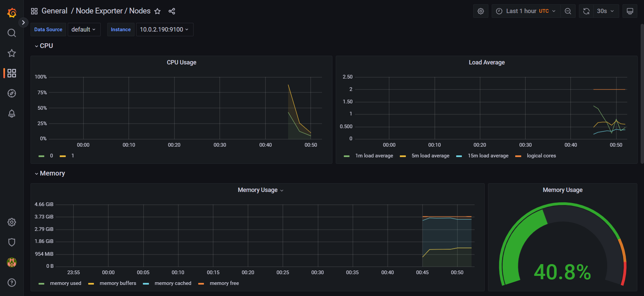644x296 pixels.
Task: Collapse the Memory row
Action: point(50,173)
